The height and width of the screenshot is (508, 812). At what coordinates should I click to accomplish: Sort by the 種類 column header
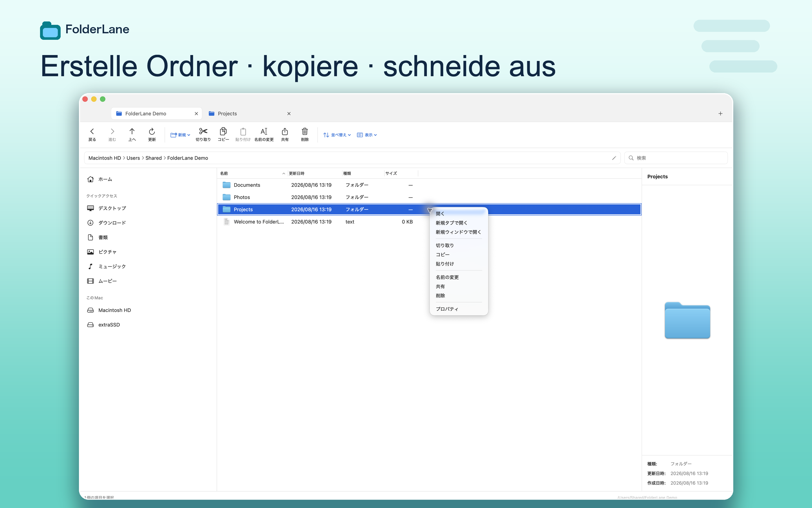click(x=363, y=173)
